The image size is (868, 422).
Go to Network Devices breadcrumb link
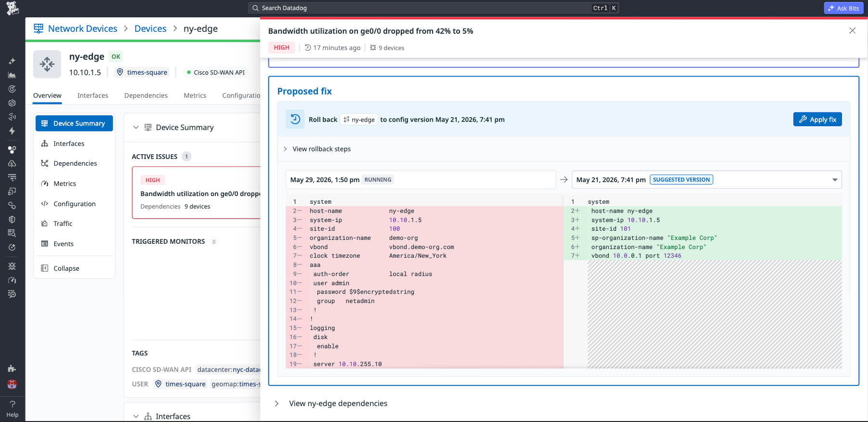82,28
